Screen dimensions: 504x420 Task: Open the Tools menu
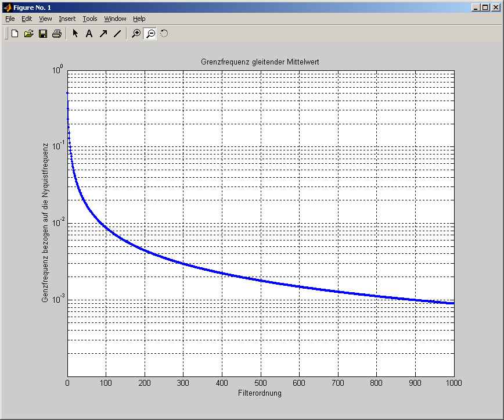(90, 19)
